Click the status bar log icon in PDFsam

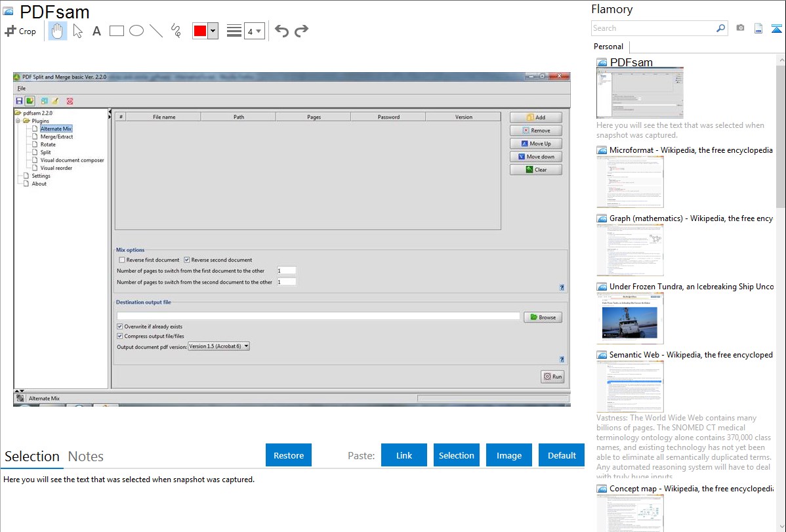[20, 398]
